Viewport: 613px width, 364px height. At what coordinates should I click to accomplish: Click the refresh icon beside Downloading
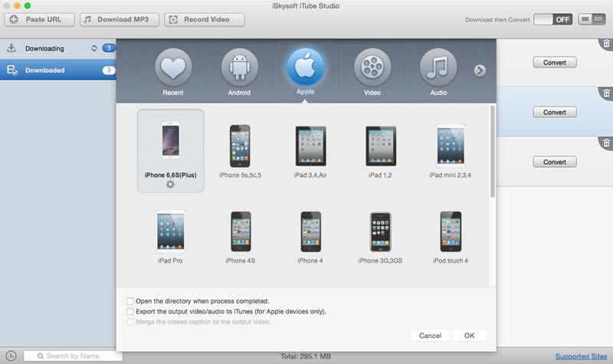(x=94, y=48)
